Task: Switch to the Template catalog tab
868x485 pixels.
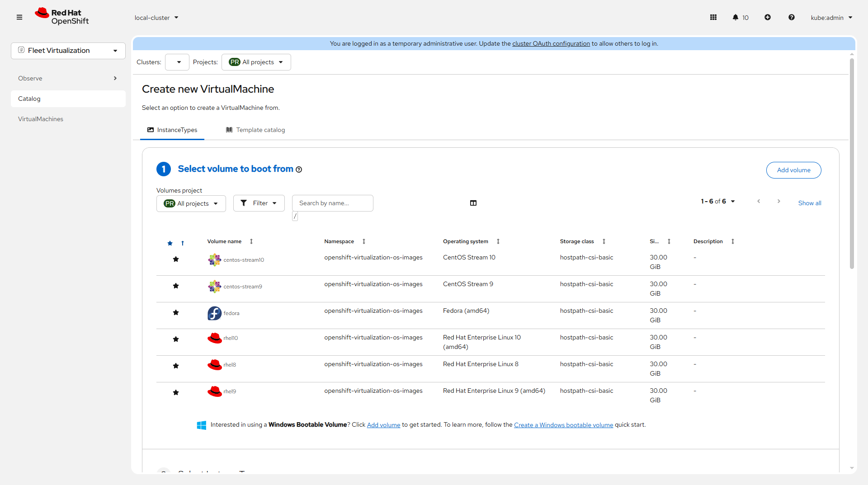Action: (x=255, y=130)
